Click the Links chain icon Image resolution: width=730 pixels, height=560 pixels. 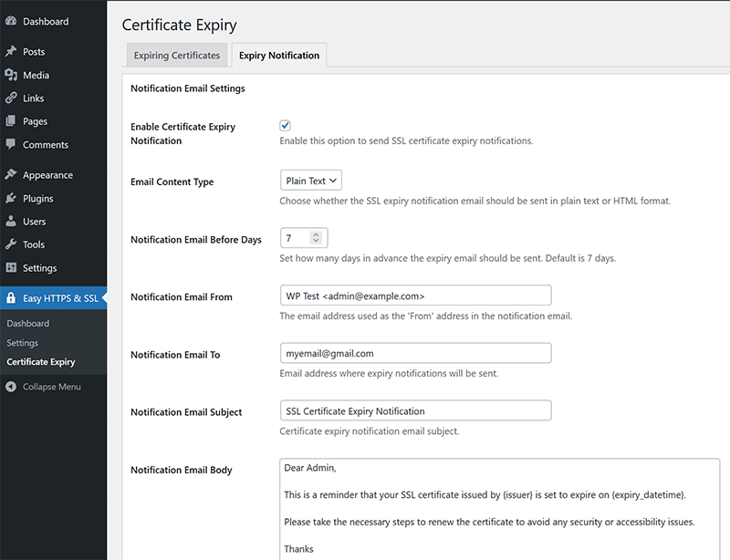(11, 99)
